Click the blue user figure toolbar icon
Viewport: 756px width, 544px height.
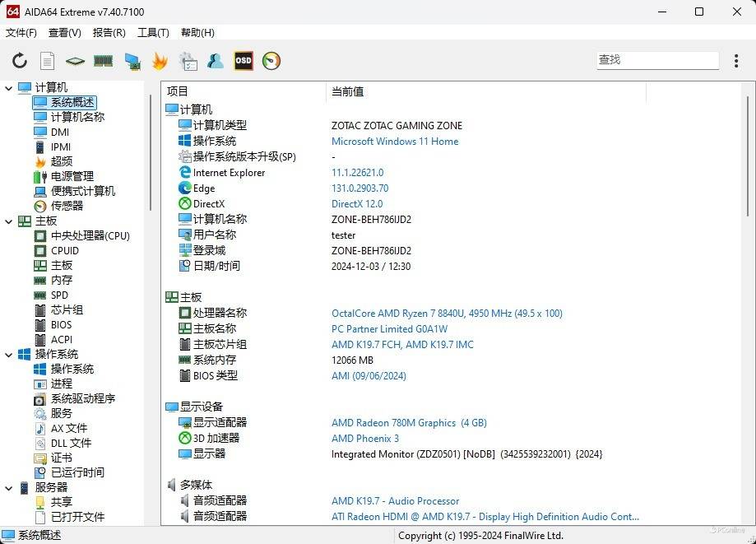coord(216,61)
